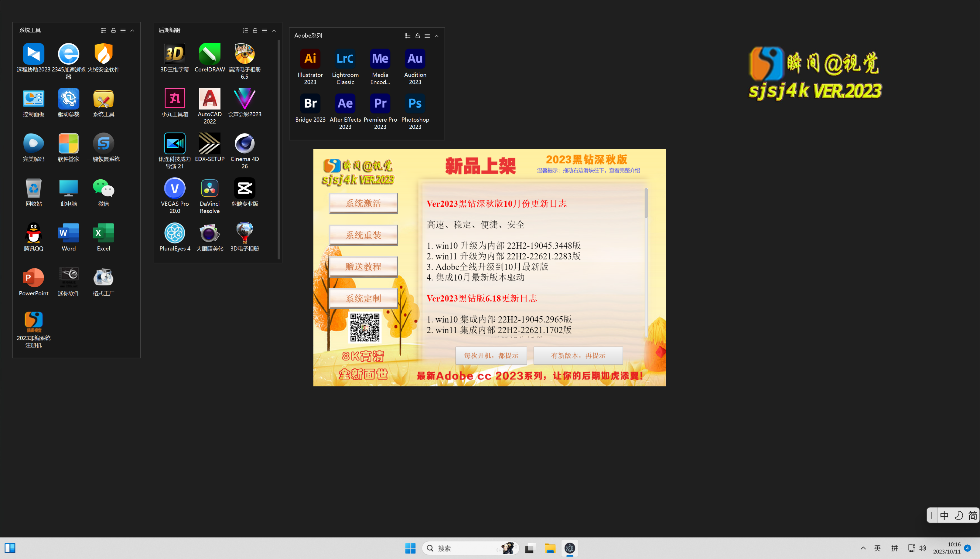980x559 pixels.
Task: Launch Audition 2023
Action: [415, 66]
